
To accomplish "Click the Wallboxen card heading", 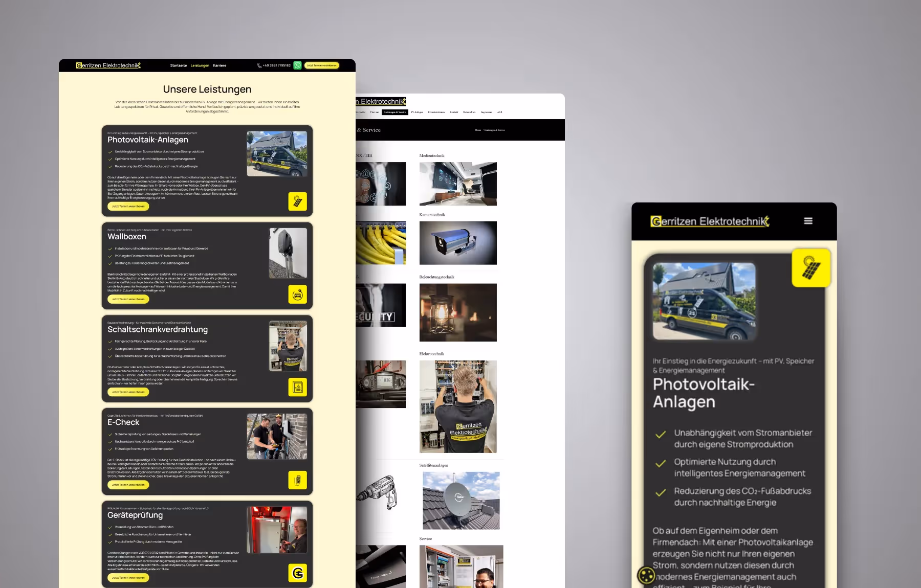I will tap(127, 237).
